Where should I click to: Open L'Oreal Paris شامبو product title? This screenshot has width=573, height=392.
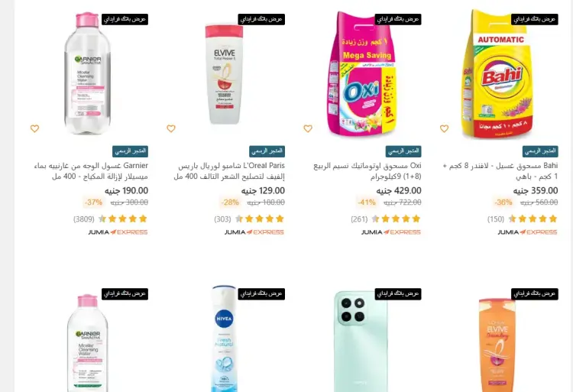click(229, 171)
